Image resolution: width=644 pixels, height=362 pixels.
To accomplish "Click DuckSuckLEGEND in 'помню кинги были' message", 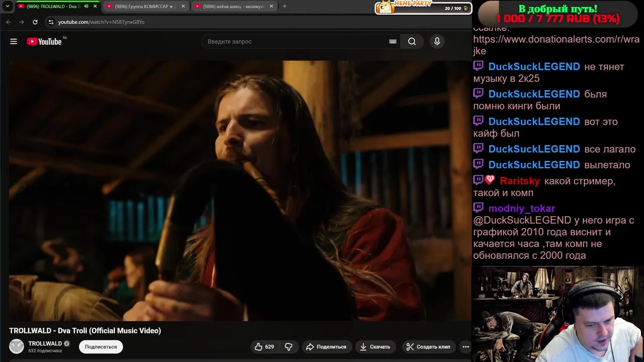I will (534, 94).
